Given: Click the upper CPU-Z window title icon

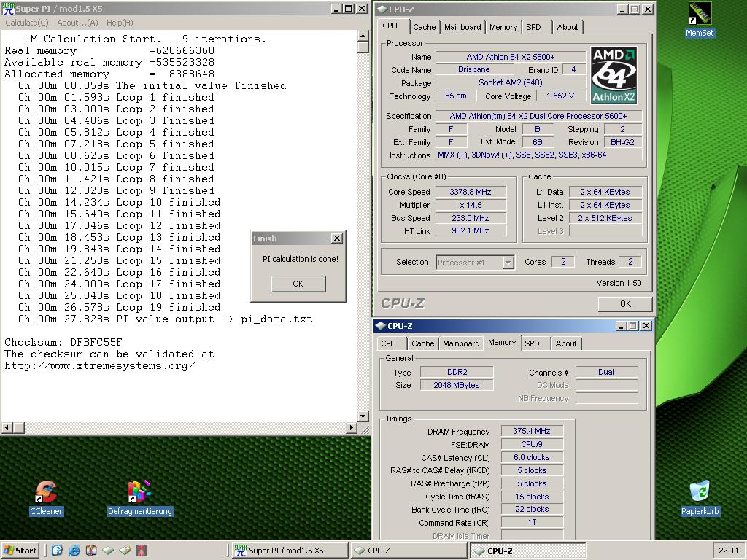Looking at the screenshot, I should coord(382,9).
